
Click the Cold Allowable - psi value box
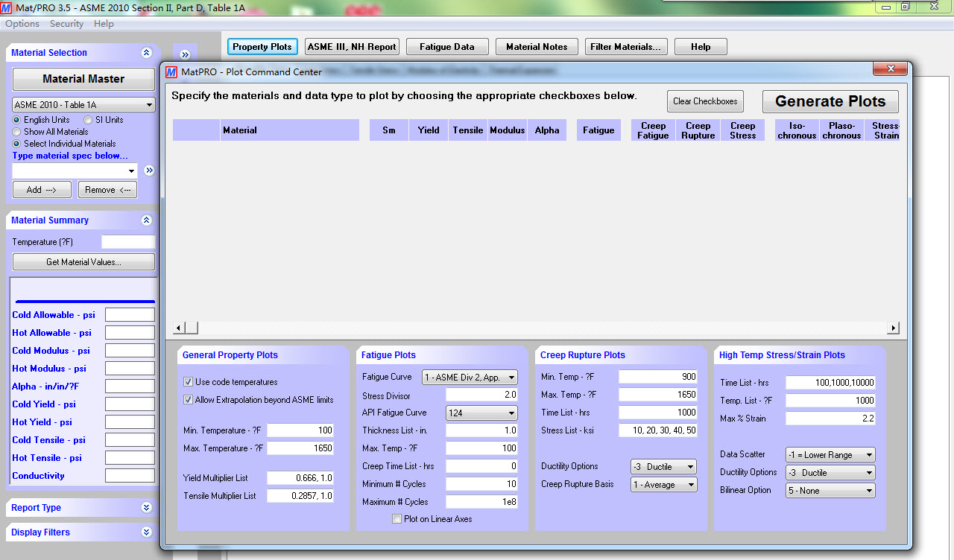click(130, 315)
